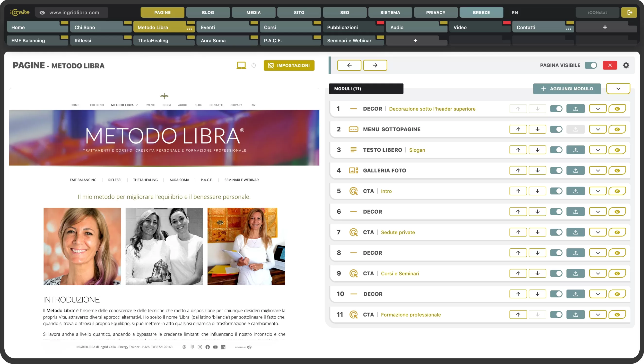Switch to the BLOG top menu
Image resolution: width=644 pixels, height=364 pixels.
click(x=208, y=12)
